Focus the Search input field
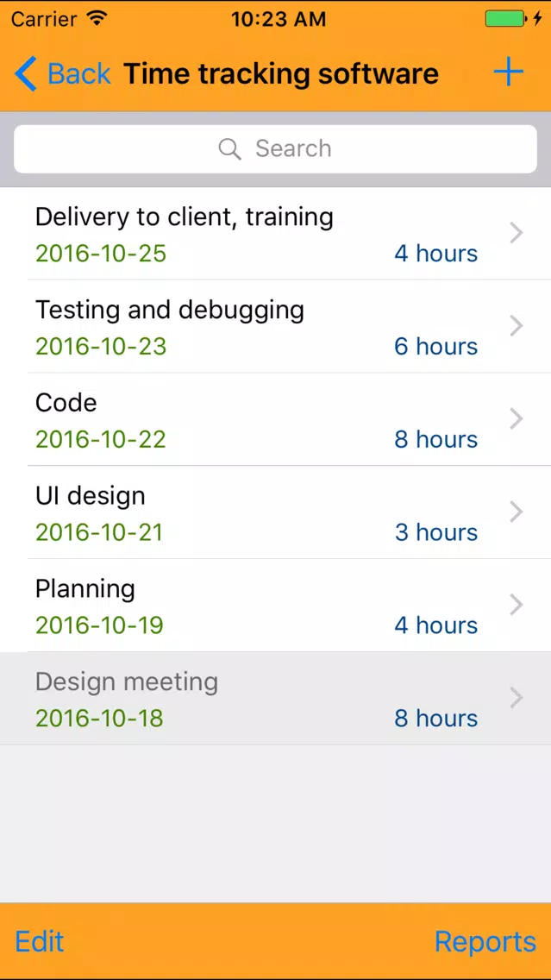This screenshot has width=551, height=980. point(276,148)
